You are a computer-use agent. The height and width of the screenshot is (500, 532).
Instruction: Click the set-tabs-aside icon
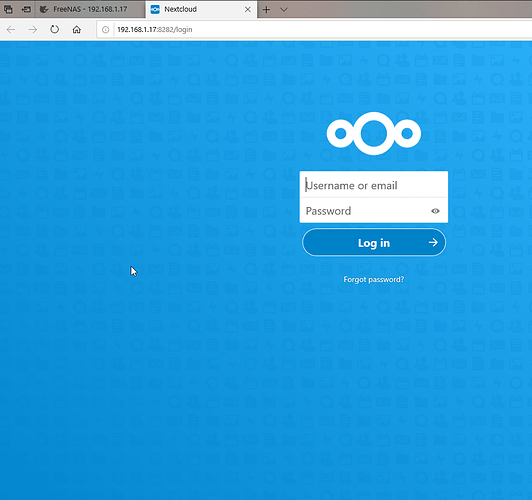tap(26, 9)
